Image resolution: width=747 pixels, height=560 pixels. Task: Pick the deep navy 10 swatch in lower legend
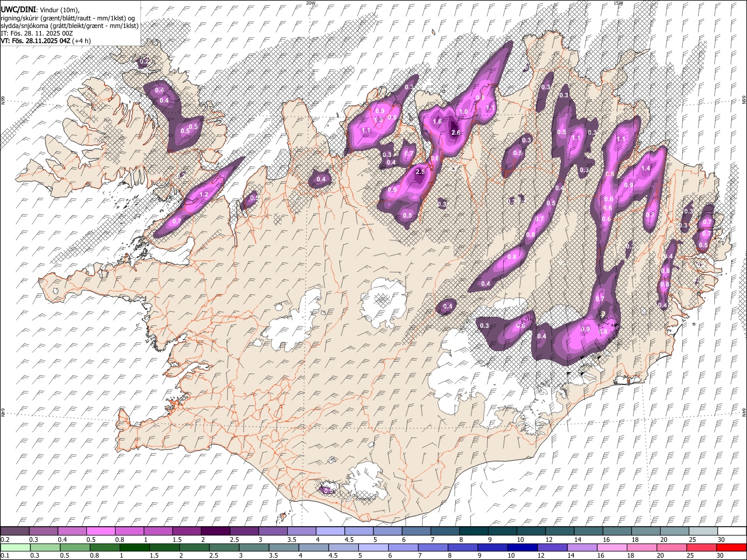click(522, 547)
